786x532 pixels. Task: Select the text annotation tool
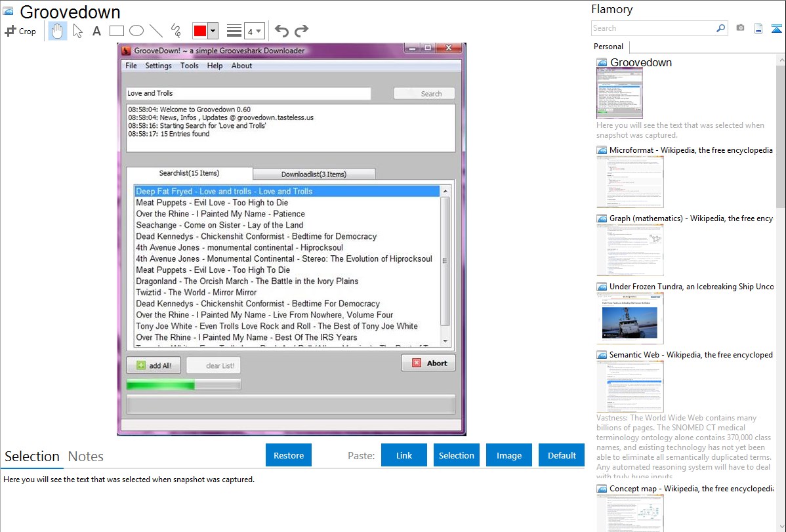pos(96,31)
